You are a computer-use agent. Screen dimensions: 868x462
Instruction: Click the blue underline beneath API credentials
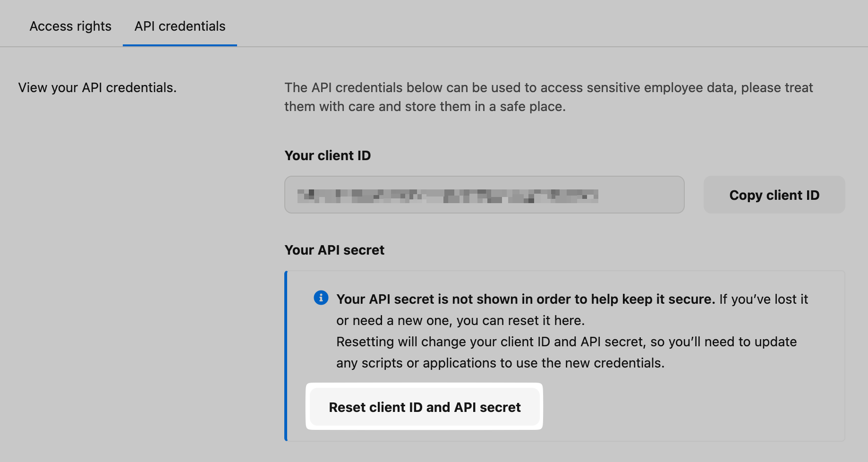pyautogui.click(x=180, y=45)
